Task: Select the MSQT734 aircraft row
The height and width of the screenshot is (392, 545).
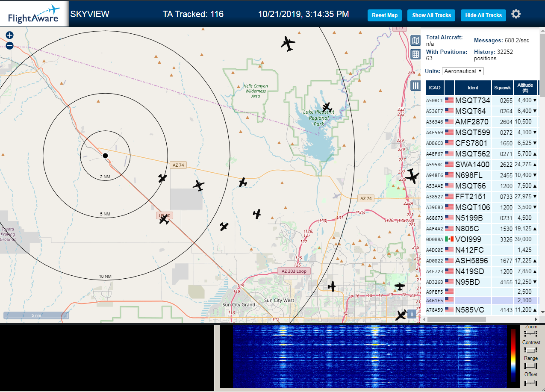Action: point(482,100)
